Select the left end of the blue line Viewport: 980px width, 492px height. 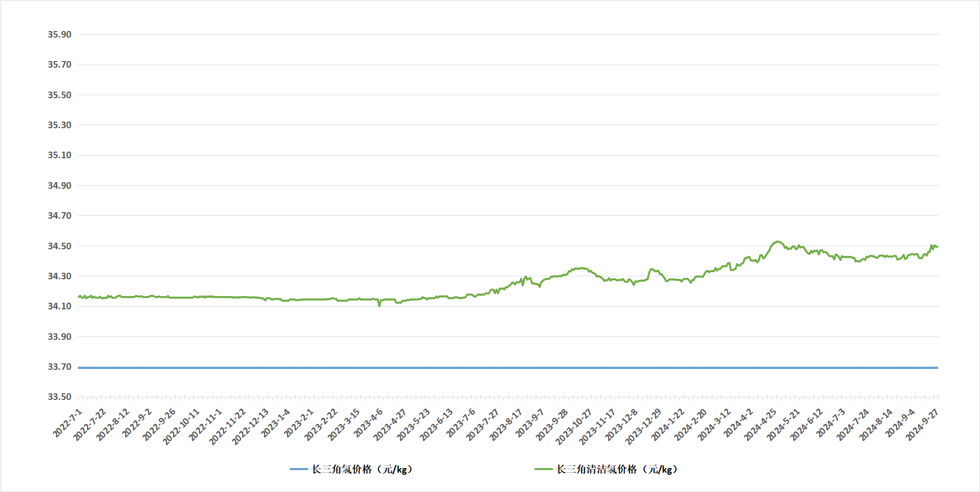point(79,367)
